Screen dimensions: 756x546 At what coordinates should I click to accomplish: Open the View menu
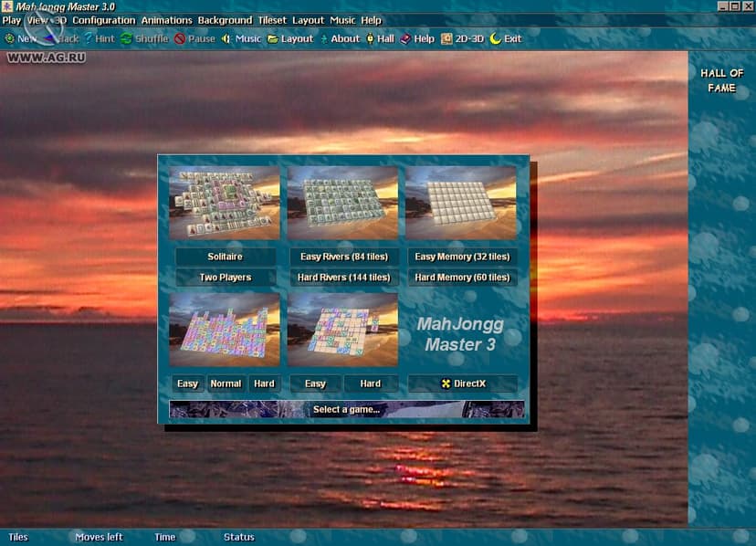(37, 20)
